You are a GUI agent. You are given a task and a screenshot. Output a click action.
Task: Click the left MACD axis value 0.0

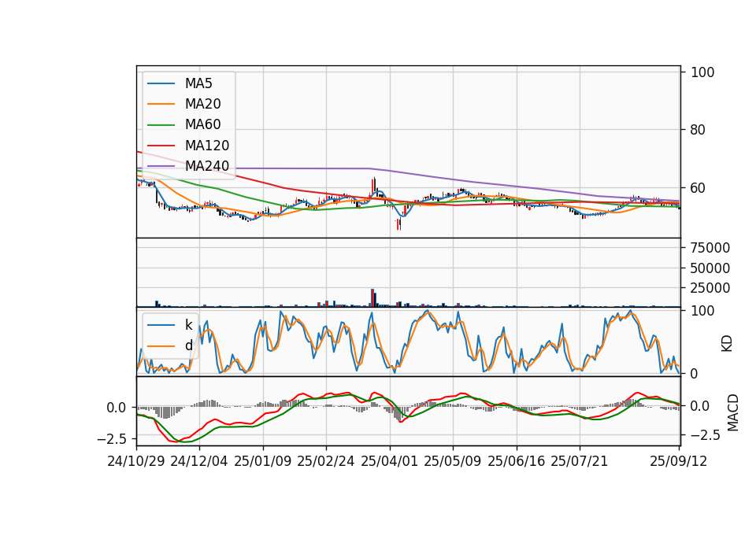117,408
